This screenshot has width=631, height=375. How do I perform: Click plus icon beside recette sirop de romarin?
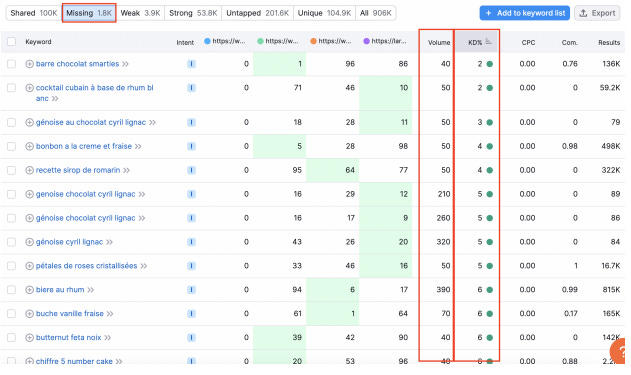click(29, 170)
